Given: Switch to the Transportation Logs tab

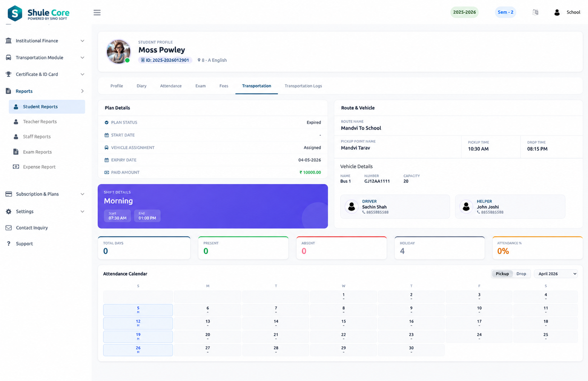Looking at the screenshot, I should pos(303,86).
